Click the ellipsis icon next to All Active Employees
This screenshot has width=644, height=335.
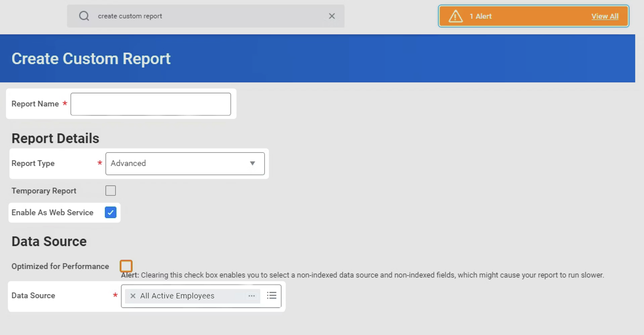click(252, 296)
